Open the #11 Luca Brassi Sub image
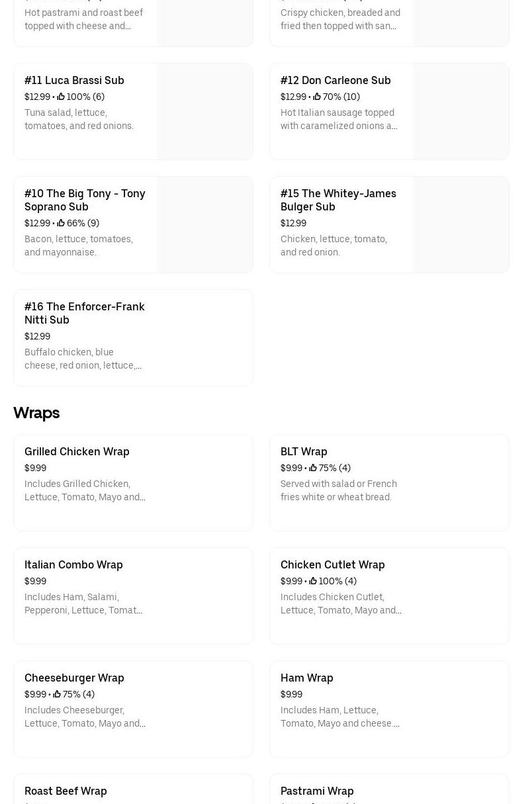Viewport: 532px width, 804px height. 204,111
